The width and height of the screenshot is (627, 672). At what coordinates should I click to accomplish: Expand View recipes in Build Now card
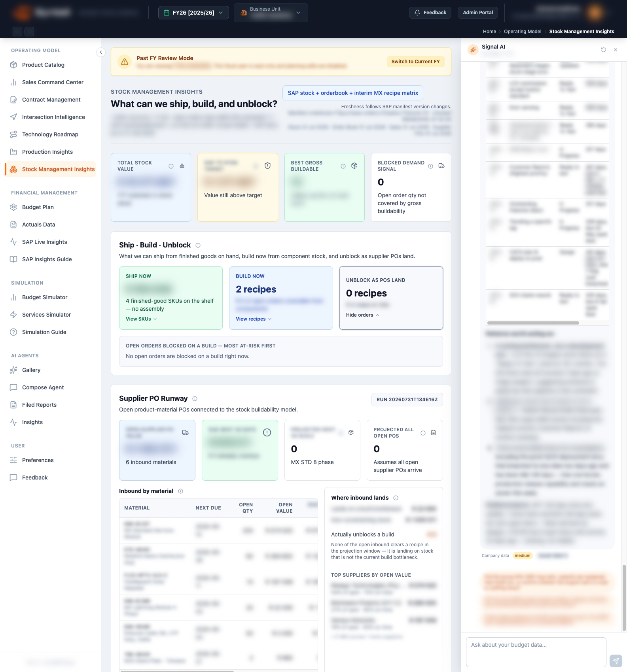click(x=254, y=319)
